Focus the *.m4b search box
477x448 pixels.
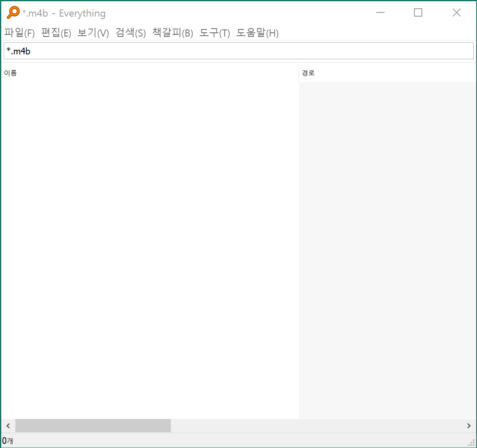point(239,51)
